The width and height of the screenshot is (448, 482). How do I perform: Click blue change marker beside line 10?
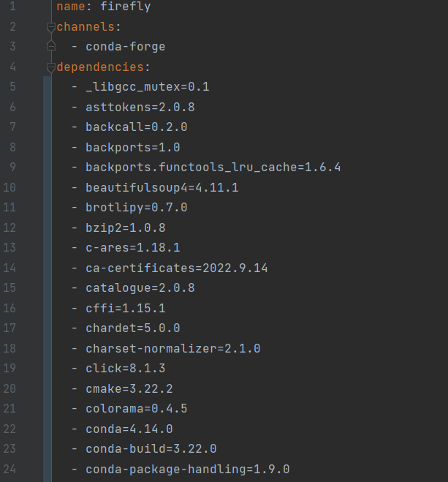[x=48, y=187]
